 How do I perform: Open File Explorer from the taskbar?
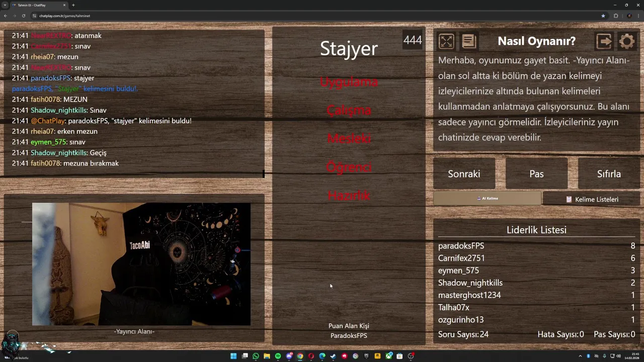[x=267, y=356]
